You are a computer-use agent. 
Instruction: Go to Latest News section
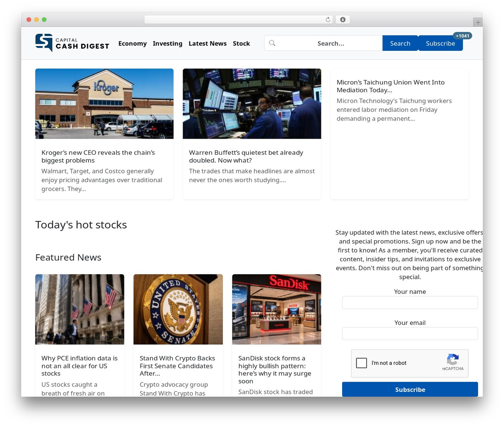point(208,43)
